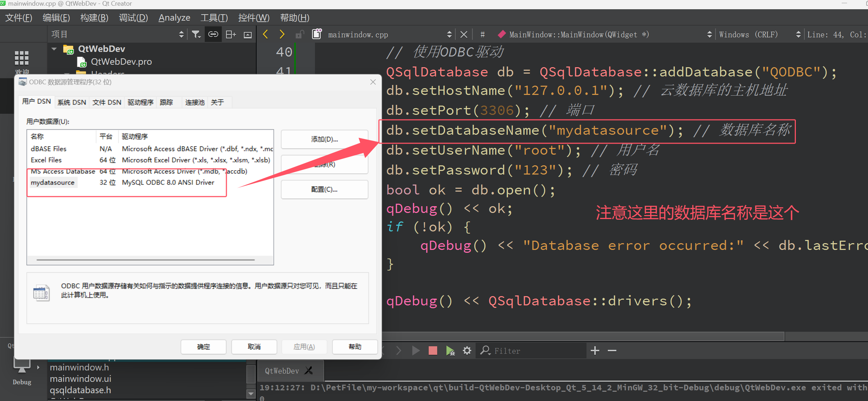Click the output next item chevron

click(398, 351)
